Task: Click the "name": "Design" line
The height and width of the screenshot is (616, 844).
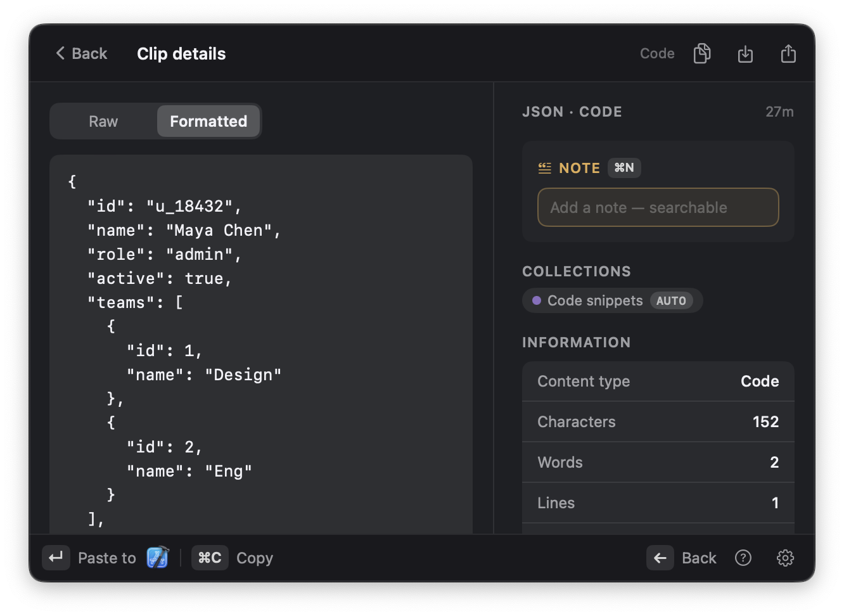Action: coord(204,375)
